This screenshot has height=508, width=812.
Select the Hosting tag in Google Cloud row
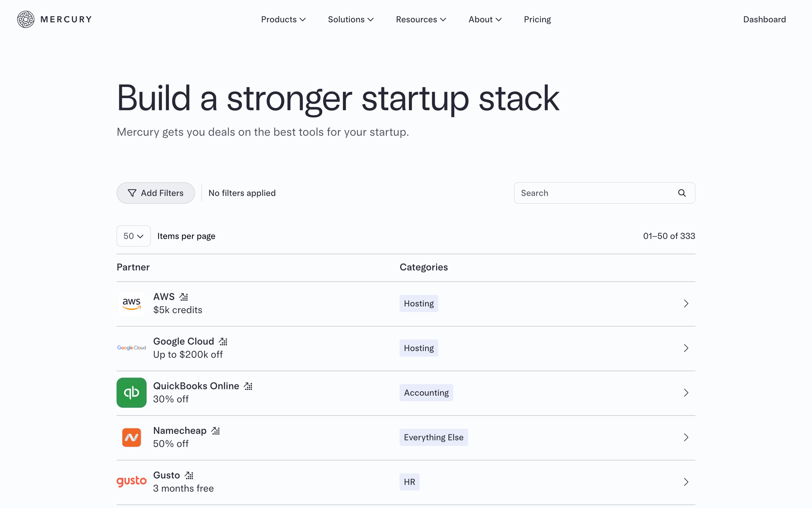pyautogui.click(x=419, y=348)
